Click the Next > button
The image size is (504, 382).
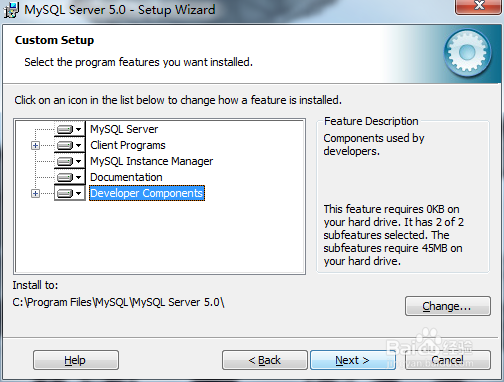click(x=352, y=360)
